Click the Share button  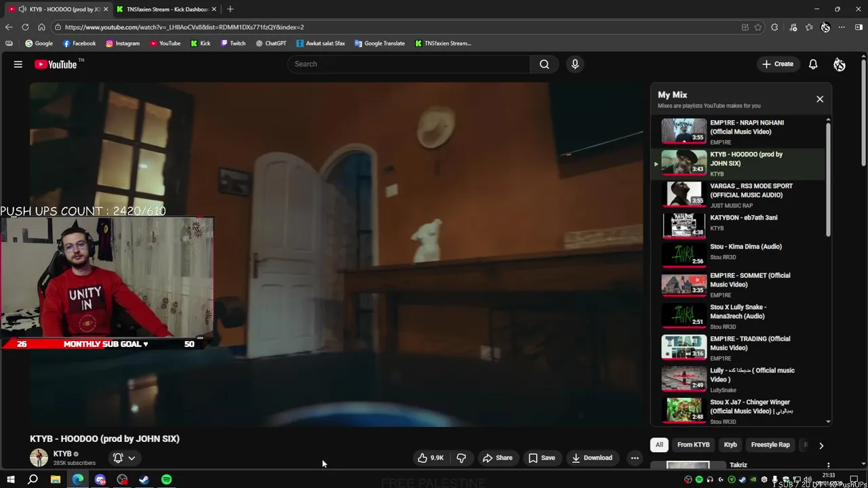point(498,457)
